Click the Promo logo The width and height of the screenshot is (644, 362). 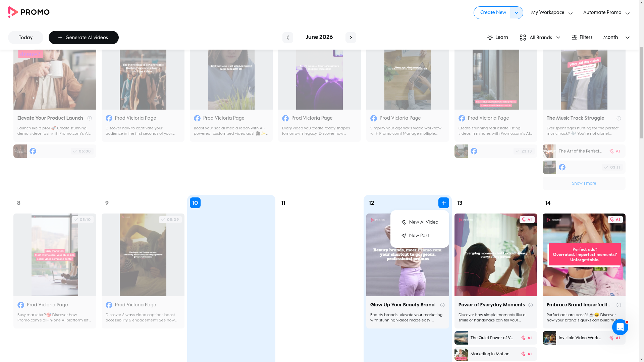coord(29,12)
